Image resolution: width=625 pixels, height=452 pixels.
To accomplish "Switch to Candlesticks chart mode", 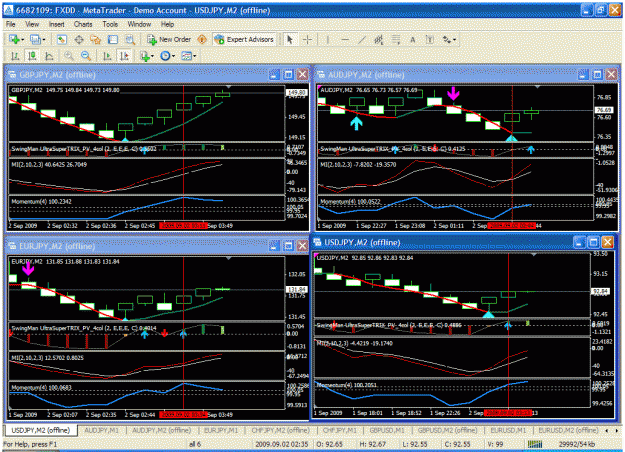I will (x=32, y=56).
